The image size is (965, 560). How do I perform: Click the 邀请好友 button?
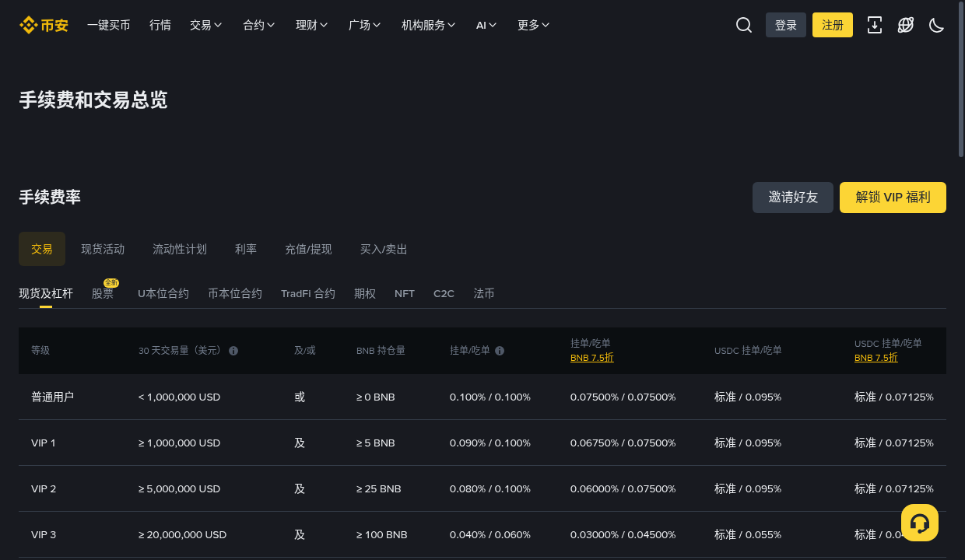coord(793,198)
